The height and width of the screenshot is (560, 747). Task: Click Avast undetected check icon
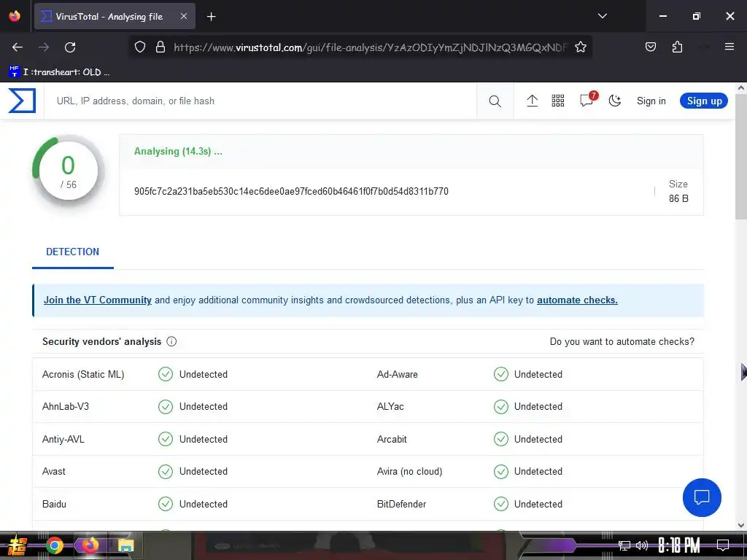click(x=166, y=472)
